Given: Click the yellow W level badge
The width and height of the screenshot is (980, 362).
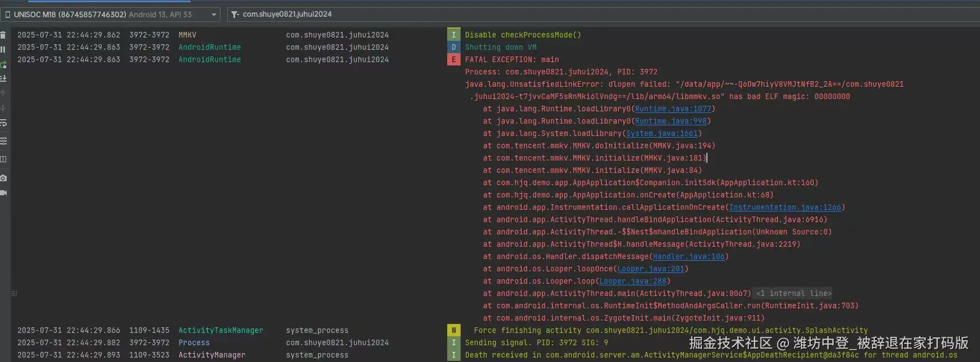Looking at the screenshot, I should pos(453,330).
